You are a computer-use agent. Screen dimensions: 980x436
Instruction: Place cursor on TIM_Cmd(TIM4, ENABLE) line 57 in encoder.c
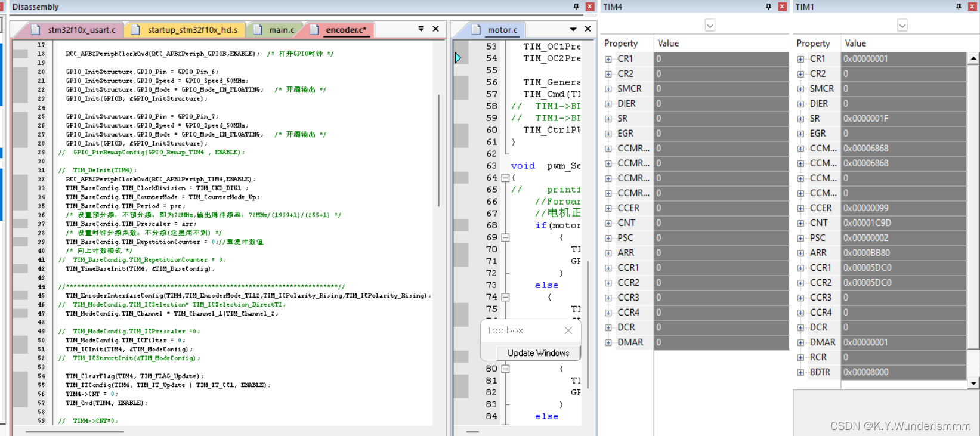(107, 403)
